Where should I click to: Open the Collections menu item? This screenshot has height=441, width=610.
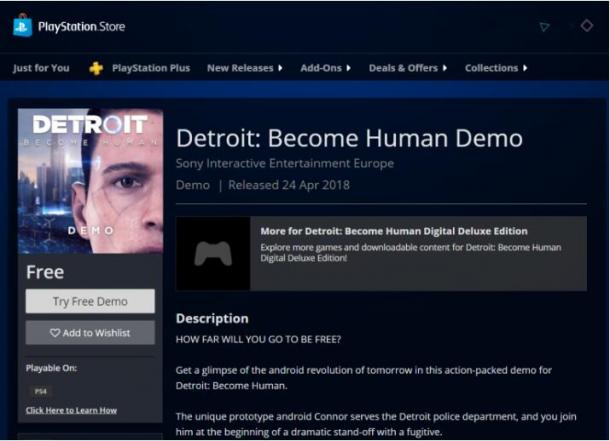tap(491, 68)
